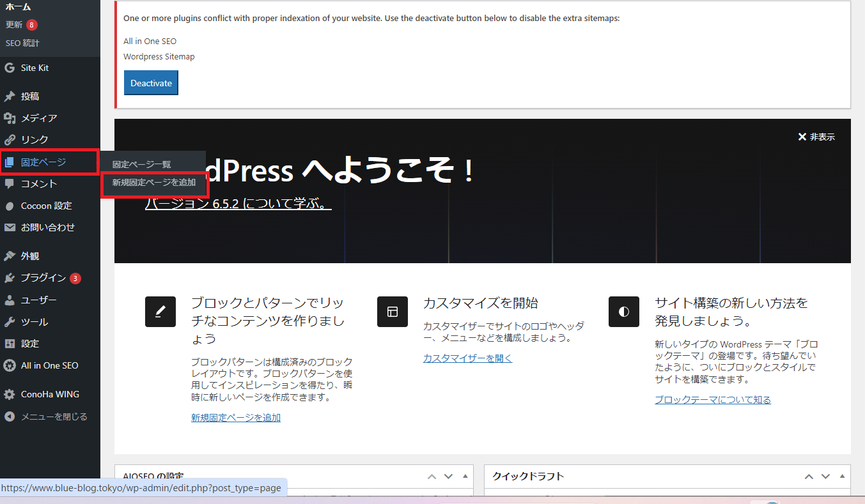Move AIOSEO の設定 widget up

[x=432, y=477]
